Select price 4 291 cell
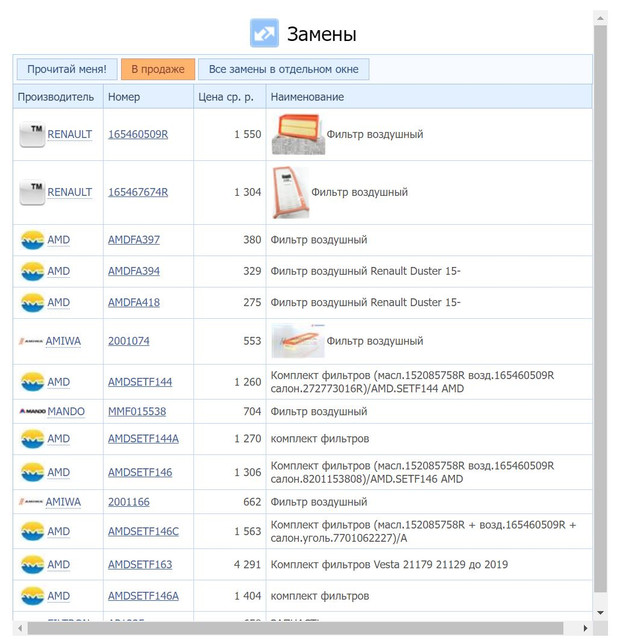Viewport: 620px width, 640px height. [x=230, y=565]
